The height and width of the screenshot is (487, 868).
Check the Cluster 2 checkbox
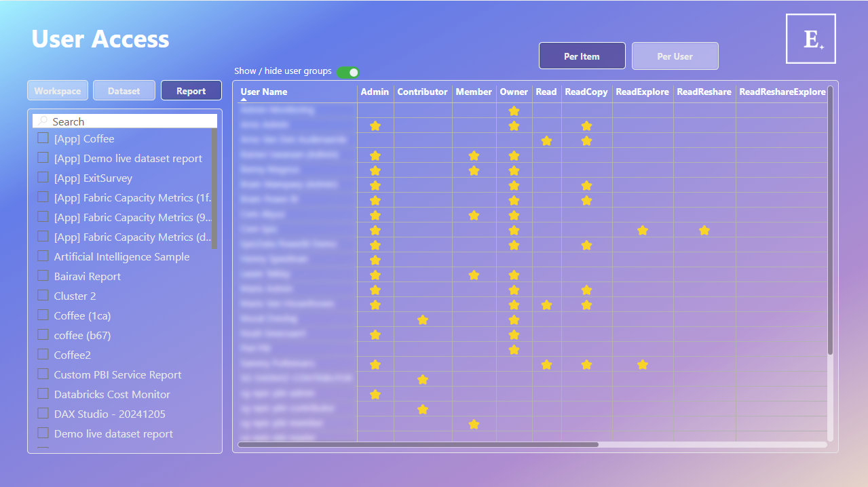click(x=43, y=296)
